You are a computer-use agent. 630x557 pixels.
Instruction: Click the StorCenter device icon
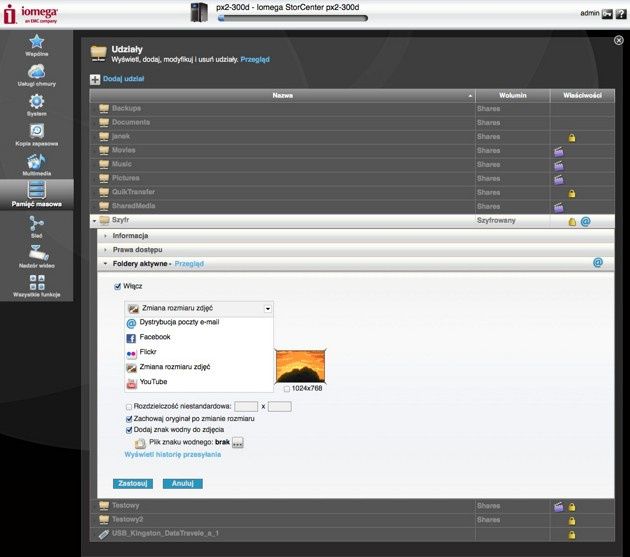point(199,12)
